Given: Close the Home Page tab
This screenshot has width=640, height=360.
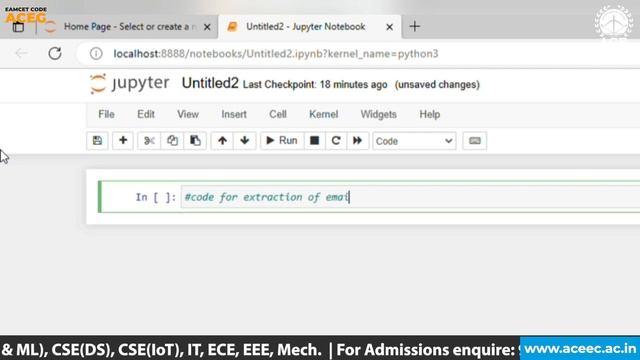Looking at the screenshot, I should [x=207, y=27].
